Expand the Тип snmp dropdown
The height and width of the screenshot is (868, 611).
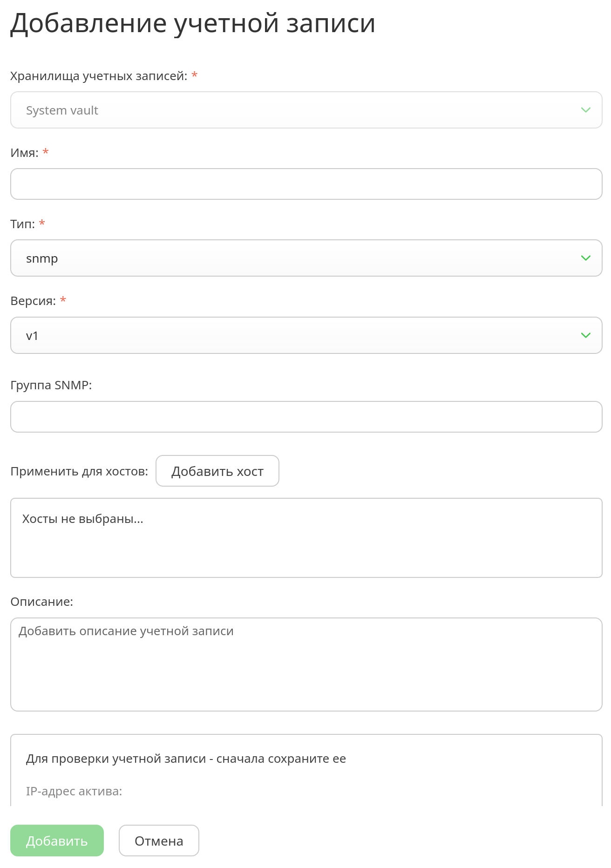(x=306, y=258)
